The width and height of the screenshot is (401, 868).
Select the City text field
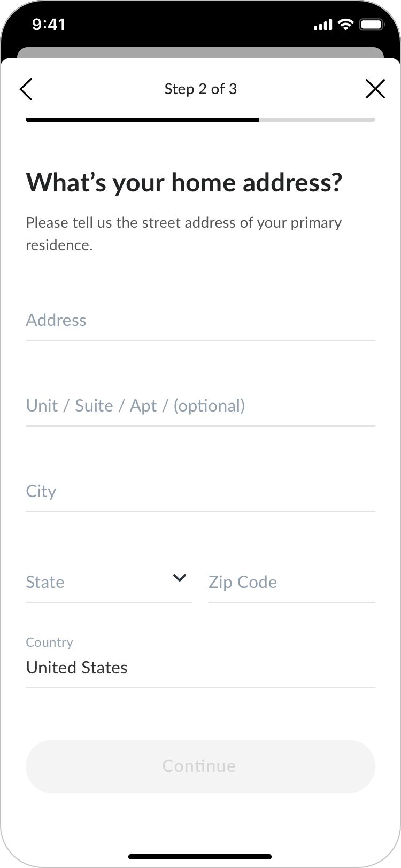point(200,491)
